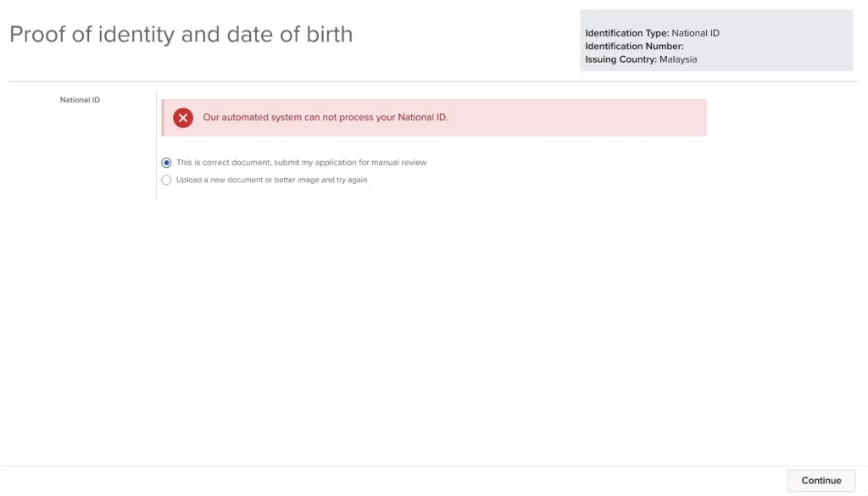Screen dimensions: 868x496
Task: Click the words 'try again' in the second option
Action: click(352, 180)
